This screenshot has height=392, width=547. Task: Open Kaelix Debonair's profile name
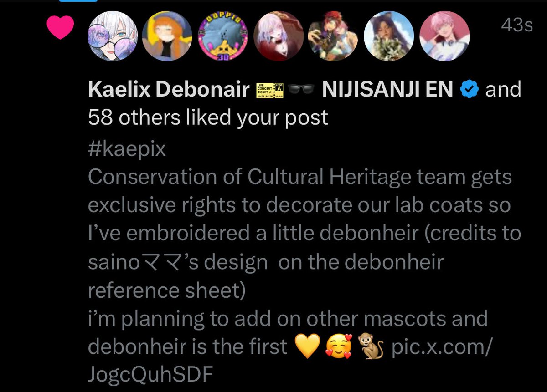pyautogui.click(x=169, y=89)
